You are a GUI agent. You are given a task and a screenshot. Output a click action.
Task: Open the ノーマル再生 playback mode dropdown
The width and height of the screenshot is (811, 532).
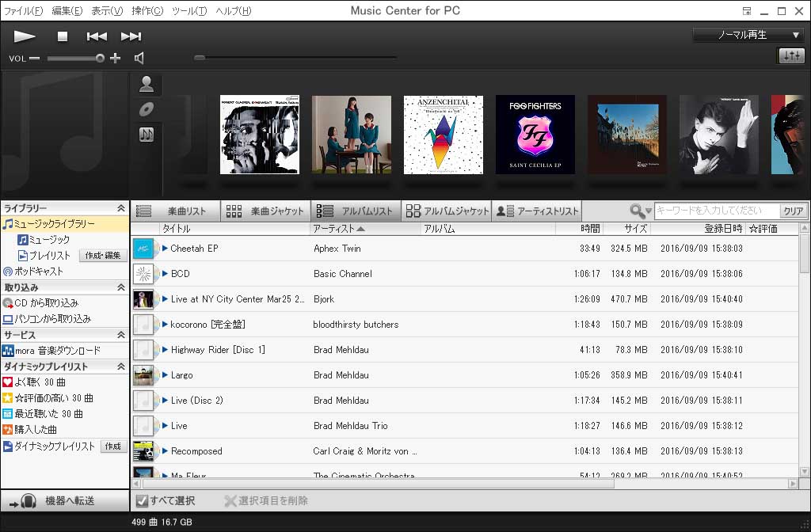point(748,35)
